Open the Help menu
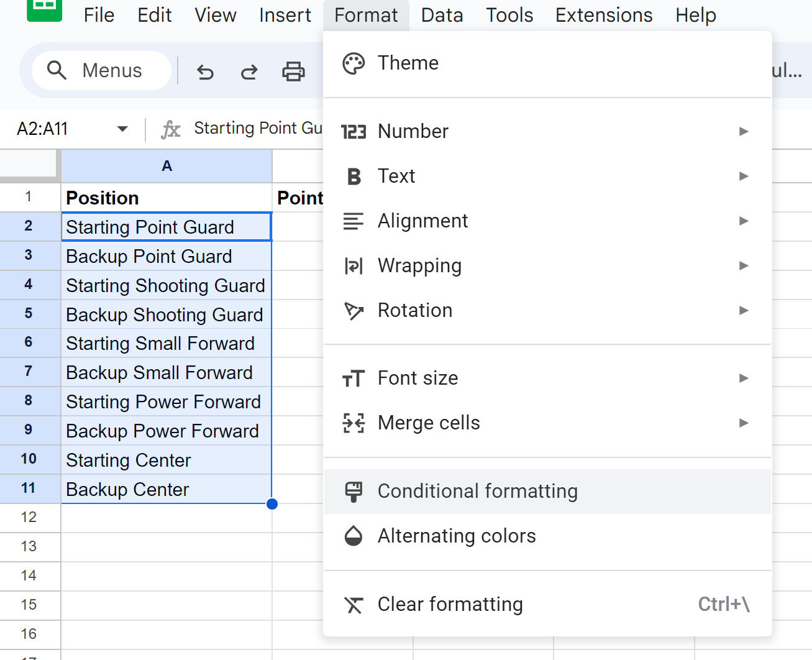 pos(696,15)
